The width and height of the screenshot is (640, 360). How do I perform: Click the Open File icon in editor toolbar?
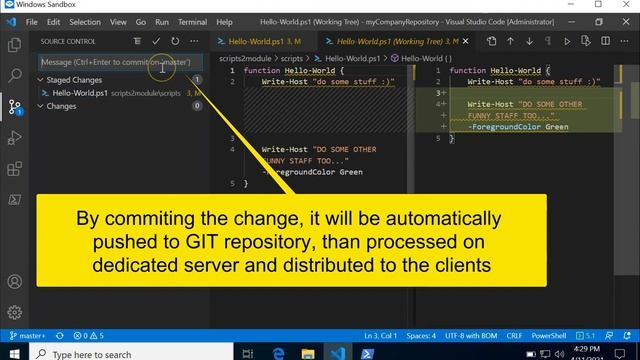click(x=491, y=41)
